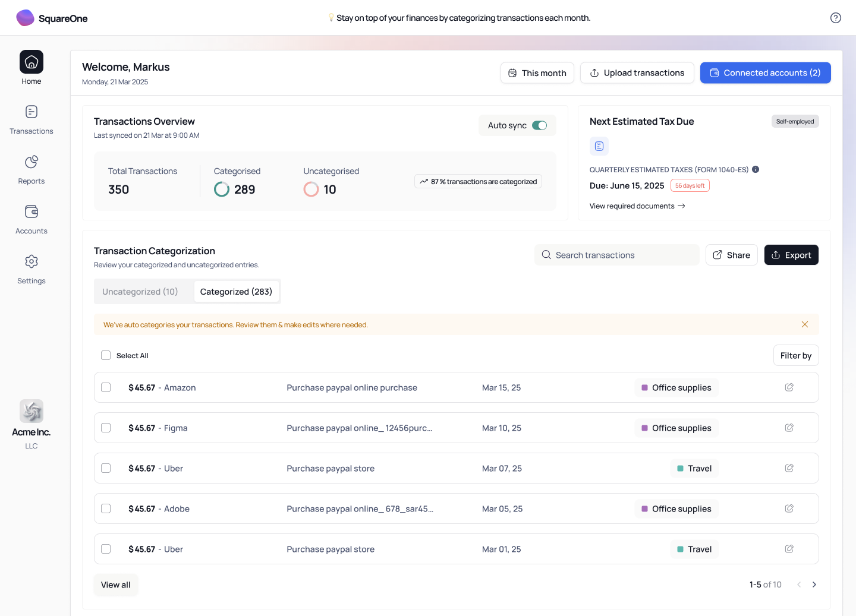
Task: Open View required documents link
Action: [637, 206]
